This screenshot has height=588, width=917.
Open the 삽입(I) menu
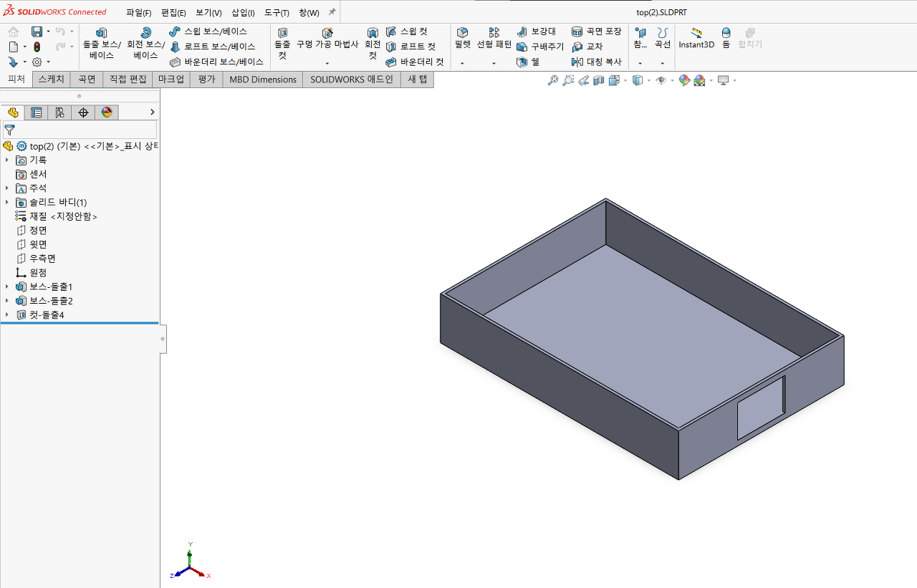pos(243,13)
